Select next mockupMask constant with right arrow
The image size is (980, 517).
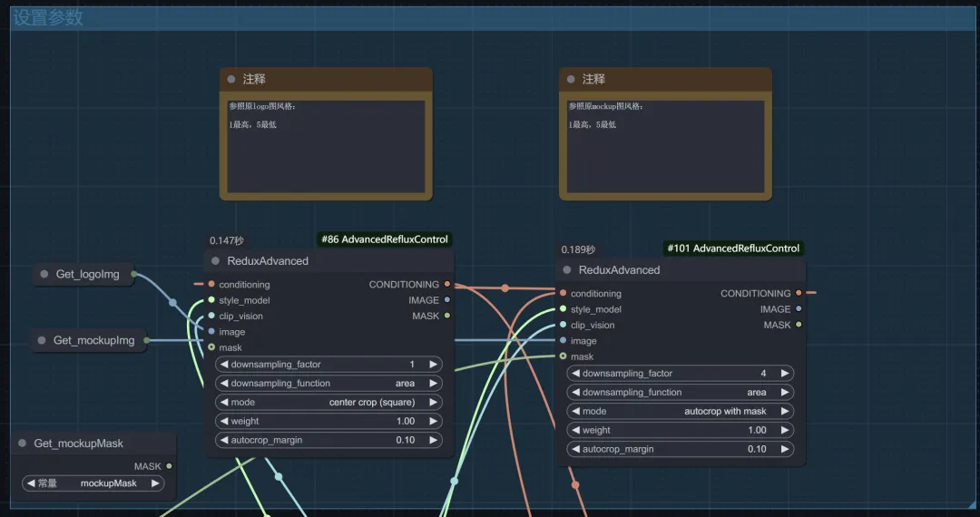pyautogui.click(x=155, y=483)
